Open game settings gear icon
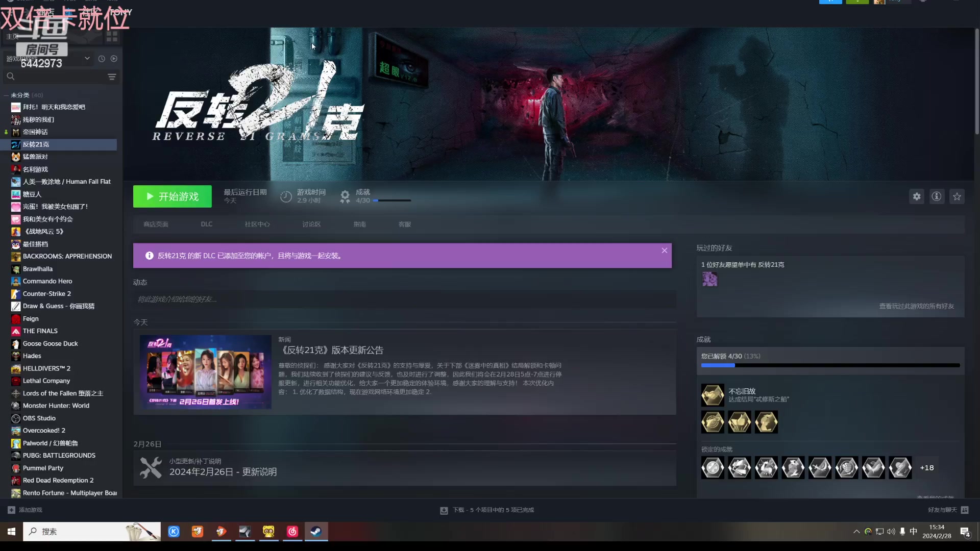The image size is (980, 551). tap(917, 196)
